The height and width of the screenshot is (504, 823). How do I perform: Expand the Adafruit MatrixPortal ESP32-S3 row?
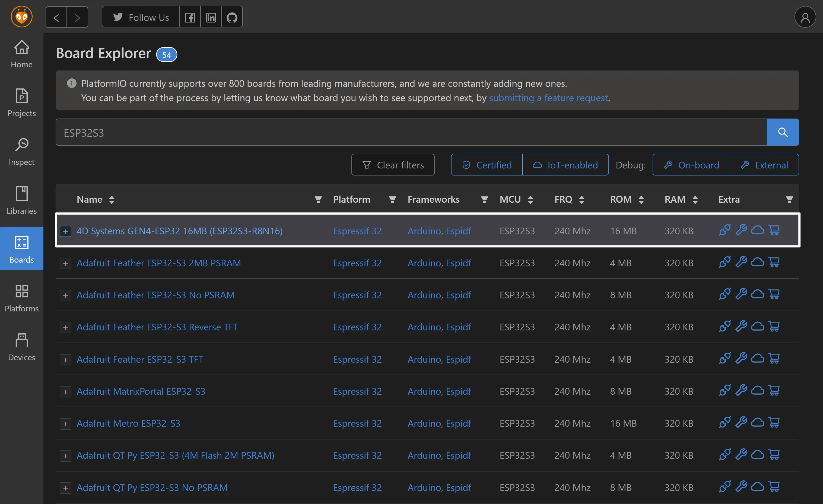click(x=65, y=391)
